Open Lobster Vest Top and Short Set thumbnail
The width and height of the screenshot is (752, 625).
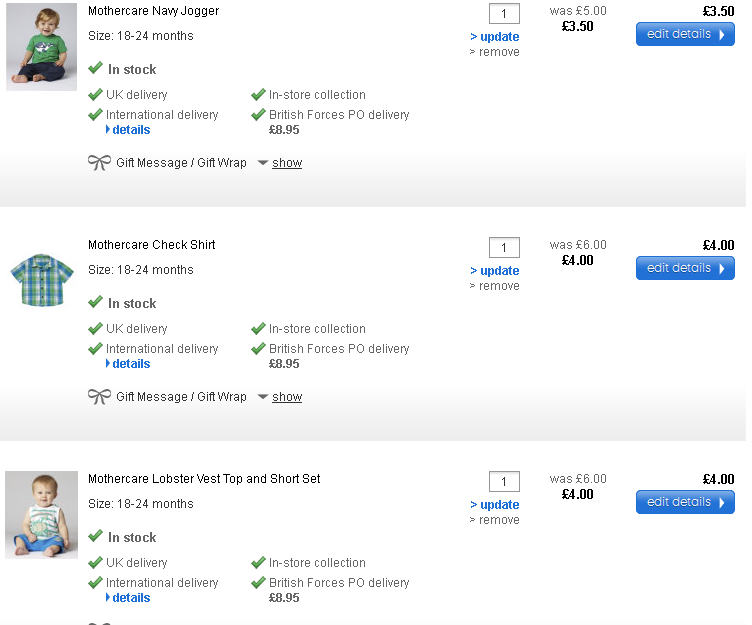[x=41, y=514]
